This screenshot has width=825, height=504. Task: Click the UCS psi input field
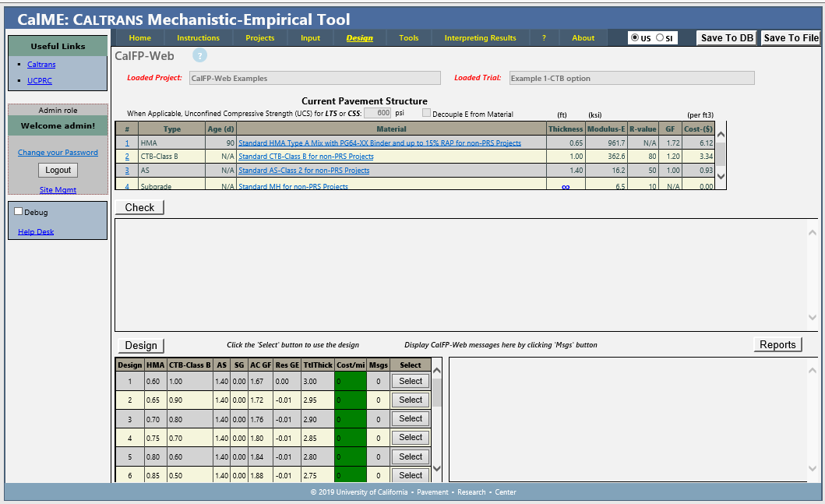[x=378, y=113]
